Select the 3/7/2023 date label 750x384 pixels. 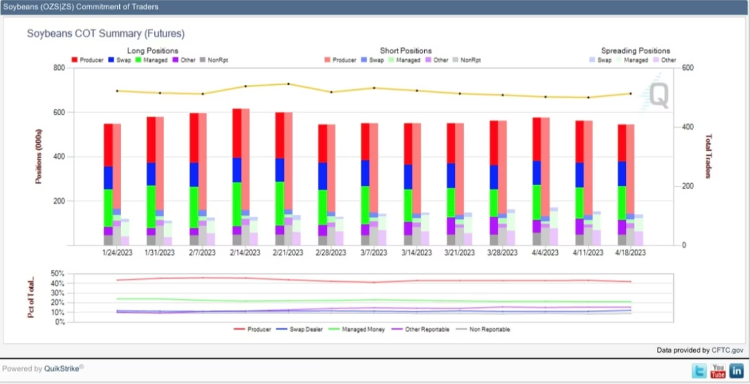pyautogui.click(x=374, y=253)
